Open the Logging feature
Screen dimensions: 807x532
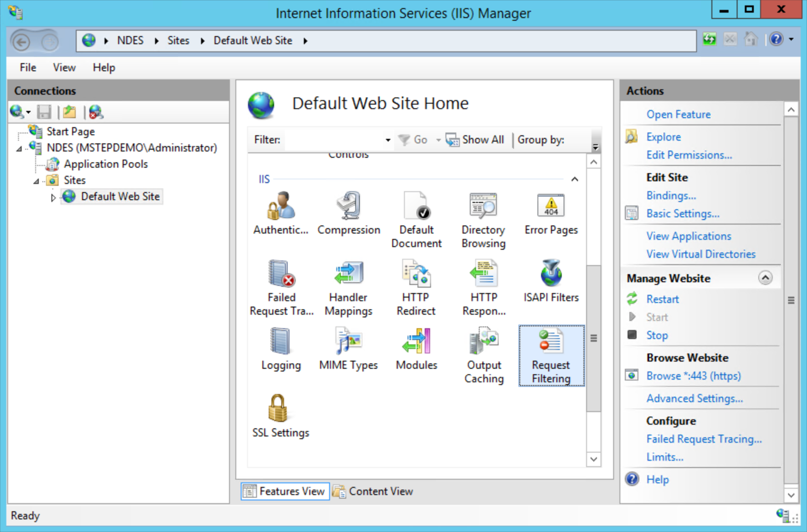pyautogui.click(x=281, y=349)
